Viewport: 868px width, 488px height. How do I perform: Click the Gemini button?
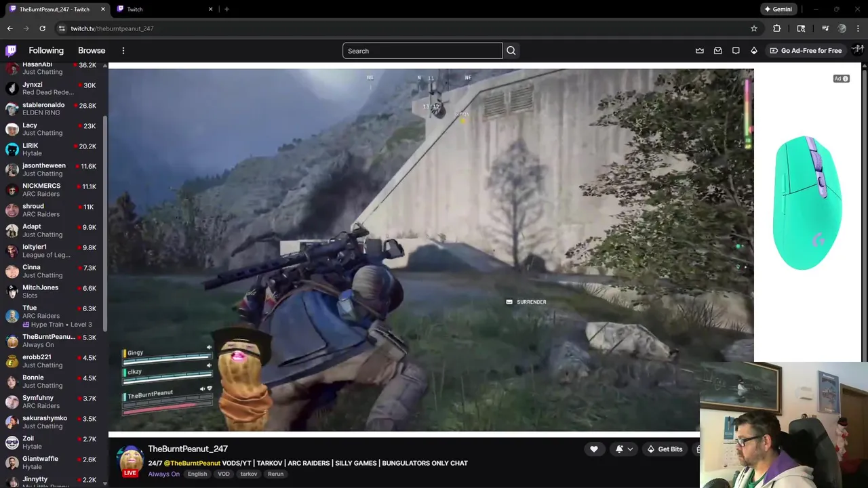(x=778, y=9)
